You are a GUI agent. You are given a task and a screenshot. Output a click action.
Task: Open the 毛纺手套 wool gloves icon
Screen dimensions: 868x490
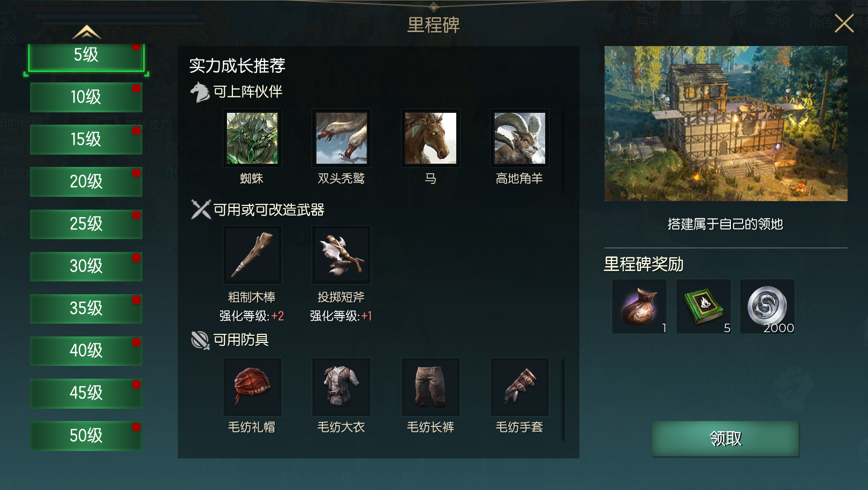tap(519, 387)
